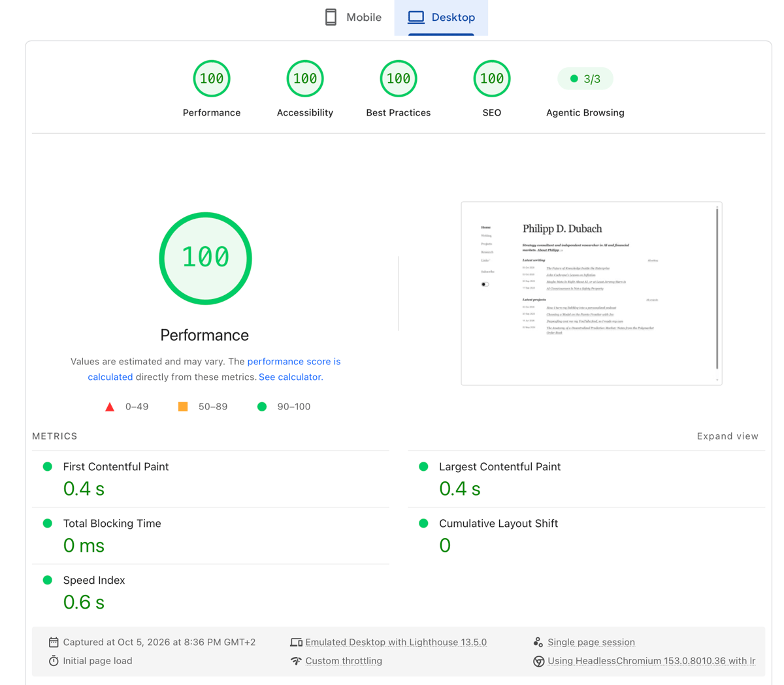Open the Custom throttling link
This screenshot has width=784, height=685.
(344, 661)
